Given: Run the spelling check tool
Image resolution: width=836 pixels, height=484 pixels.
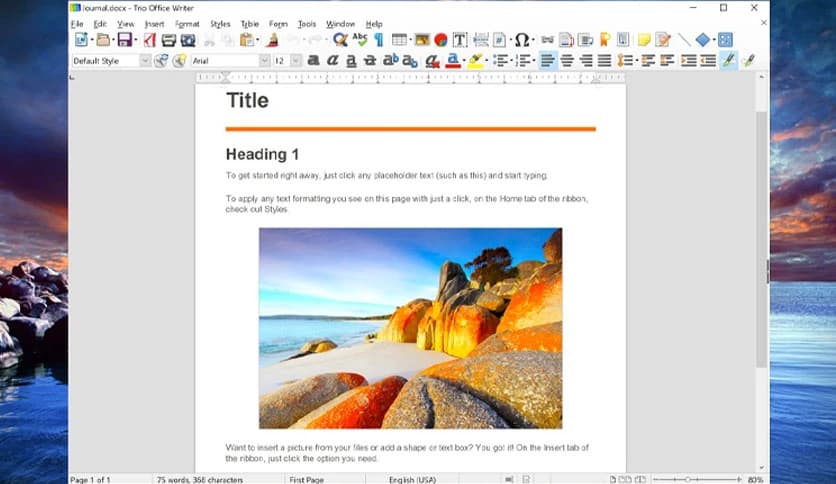Looking at the screenshot, I should click(x=360, y=40).
